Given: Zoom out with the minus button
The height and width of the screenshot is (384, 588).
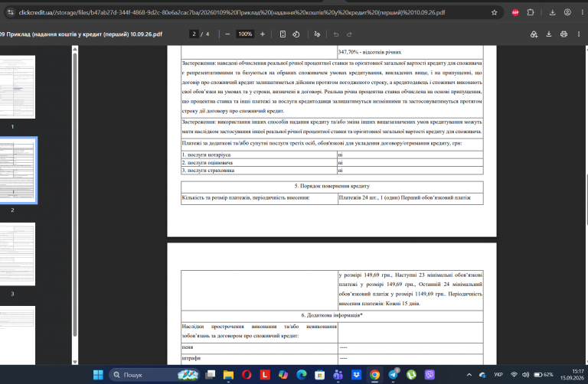Looking at the screenshot, I should (227, 34).
